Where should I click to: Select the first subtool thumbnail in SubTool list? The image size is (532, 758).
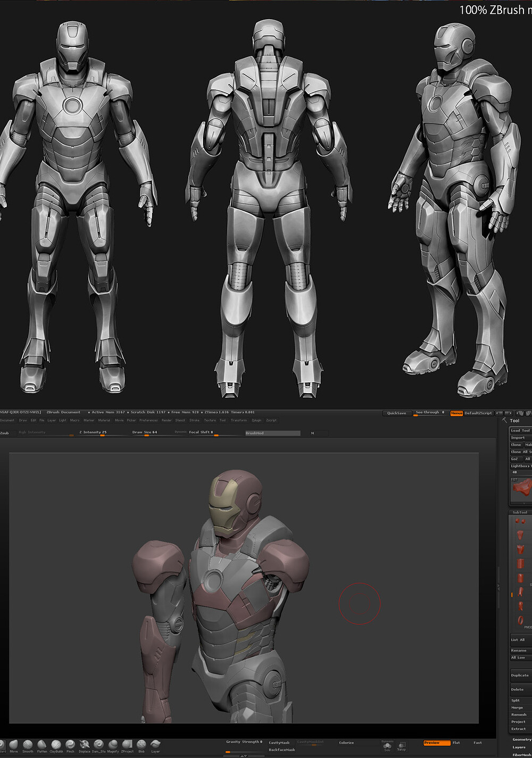pyautogui.click(x=520, y=521)
